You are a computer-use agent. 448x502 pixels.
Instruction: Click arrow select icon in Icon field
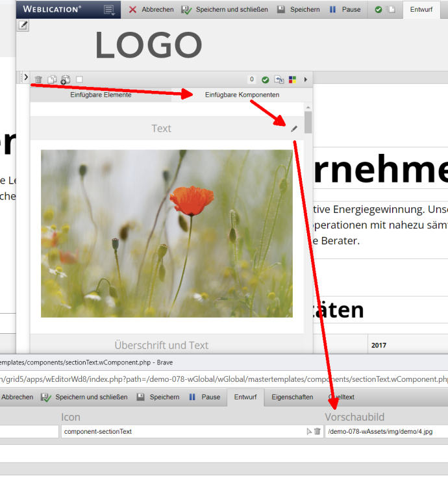[x=309, y=432]
